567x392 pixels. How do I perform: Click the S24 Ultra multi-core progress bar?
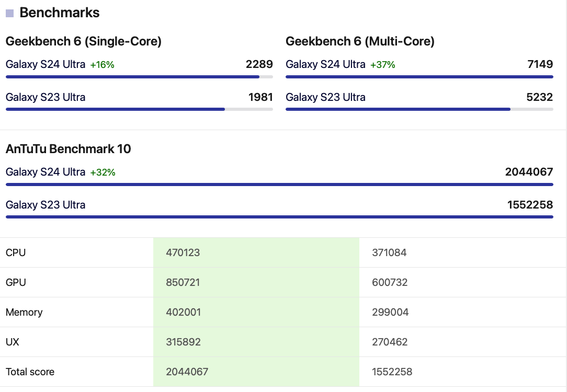[419, 77]
